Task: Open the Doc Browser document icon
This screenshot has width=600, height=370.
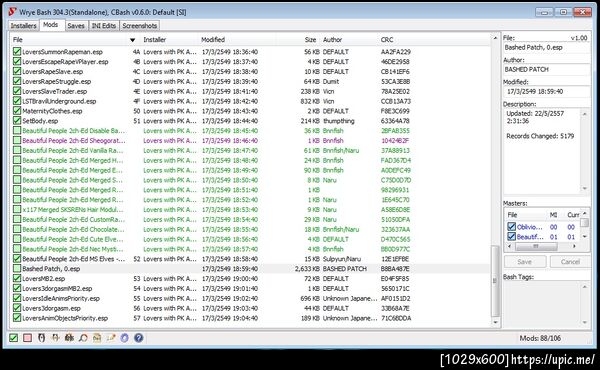Action: click(x=97, y=338)
